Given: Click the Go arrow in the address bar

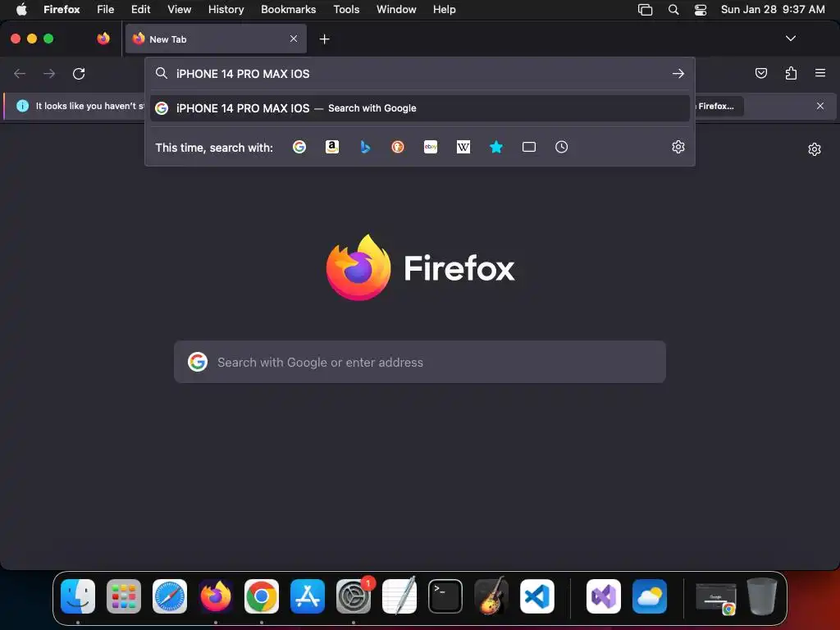Looking at the screenshot, I should [x=678, y=73].
